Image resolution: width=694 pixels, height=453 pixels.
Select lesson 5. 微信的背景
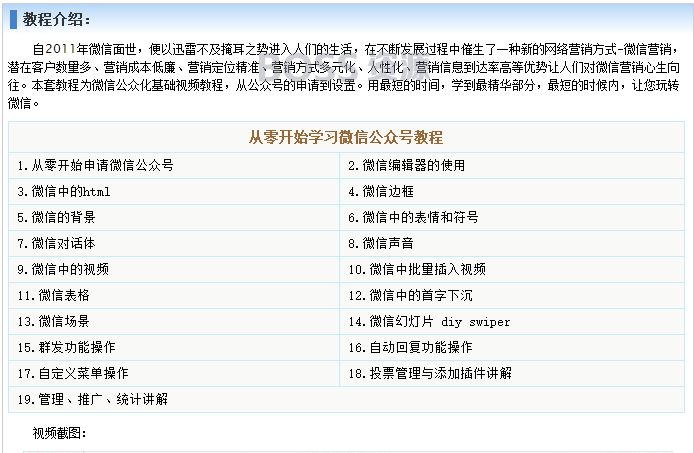pyautogui.click(x=56, y=217)
